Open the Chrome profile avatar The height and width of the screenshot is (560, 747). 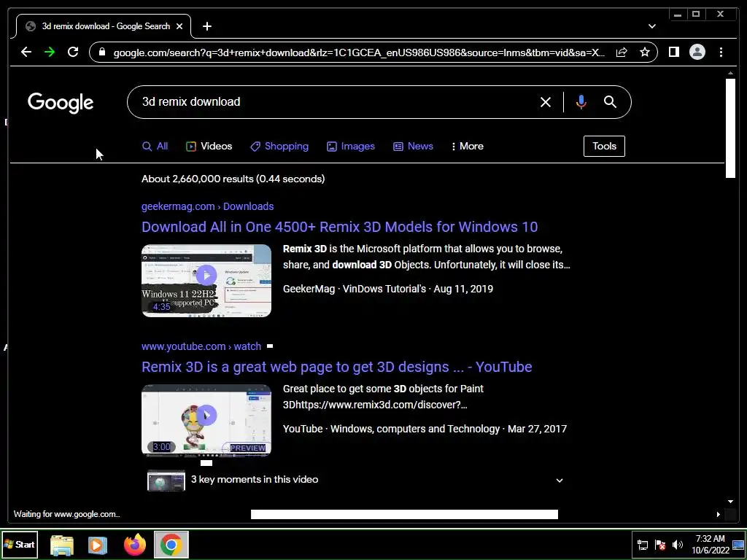click(x=697, y=52)
